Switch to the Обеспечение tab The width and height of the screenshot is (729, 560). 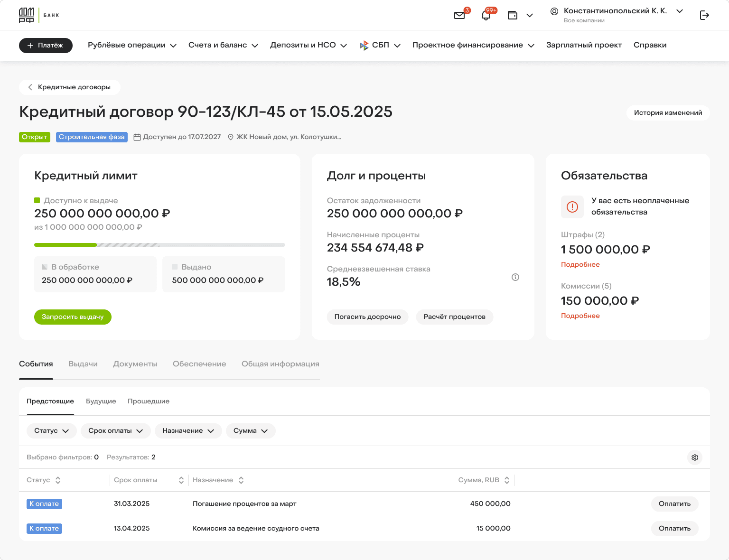pyautogui.click(x=199, y=364)
